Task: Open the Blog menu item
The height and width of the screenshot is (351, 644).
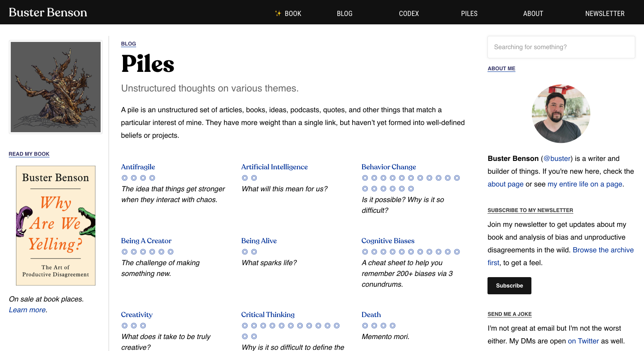Action: tap(344, 14)
